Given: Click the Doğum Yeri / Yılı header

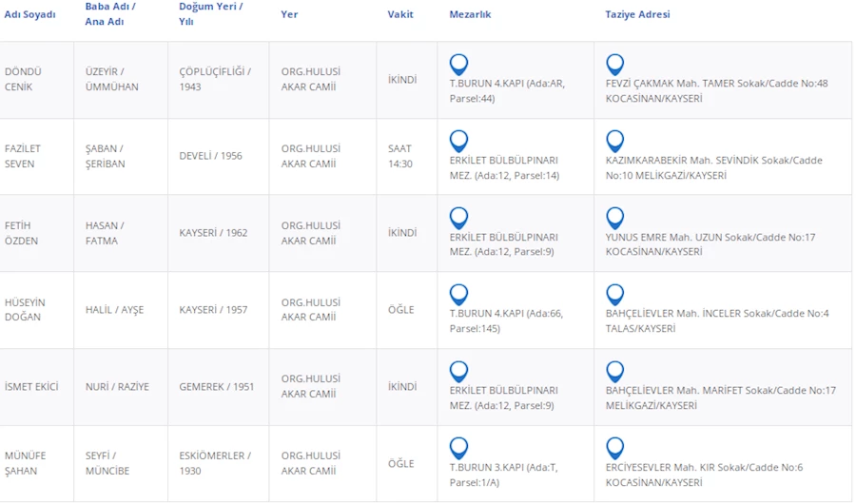Looking at the screenshot, I should coord(210,13).
